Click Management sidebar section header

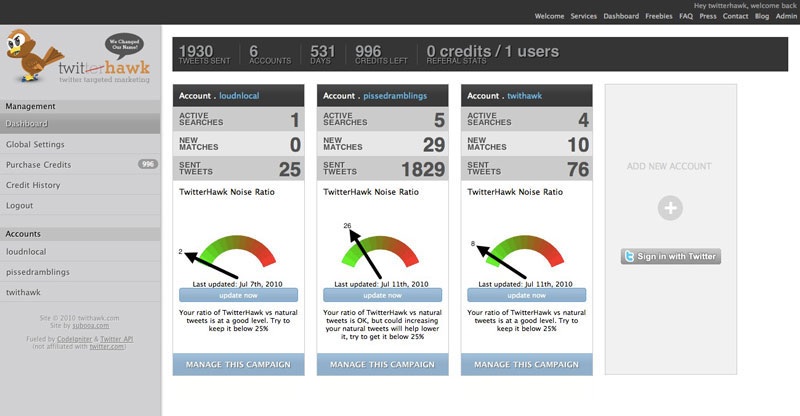(80, 106)
